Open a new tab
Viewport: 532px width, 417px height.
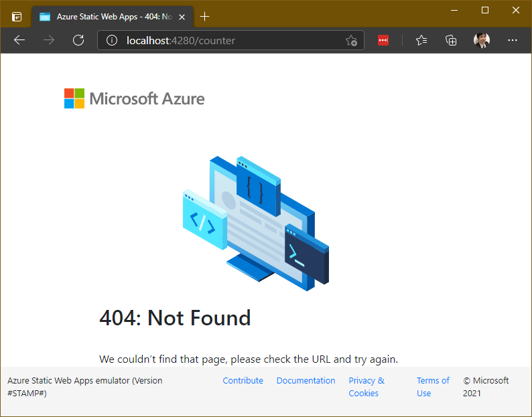tap(204, 16)
